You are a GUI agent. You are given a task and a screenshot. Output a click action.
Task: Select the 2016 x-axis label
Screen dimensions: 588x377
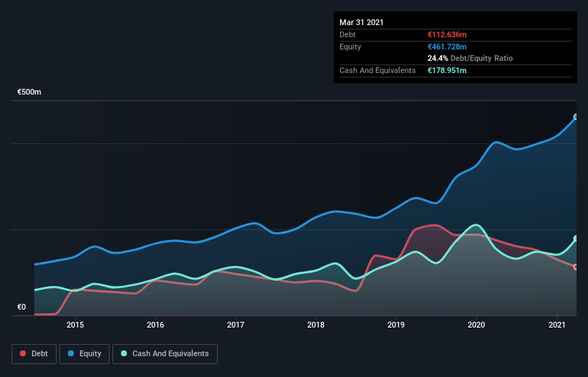[x=155, y=325]
